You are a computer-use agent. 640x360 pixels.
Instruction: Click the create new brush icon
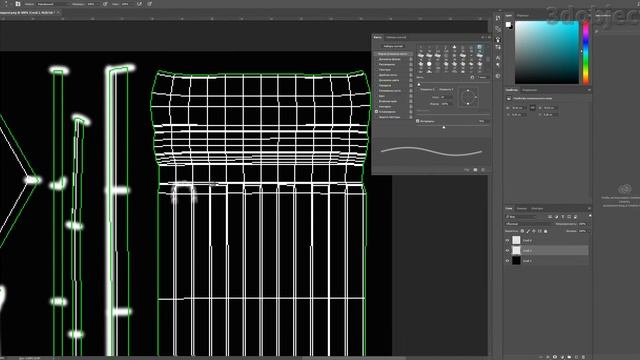(x=475, y=170)
